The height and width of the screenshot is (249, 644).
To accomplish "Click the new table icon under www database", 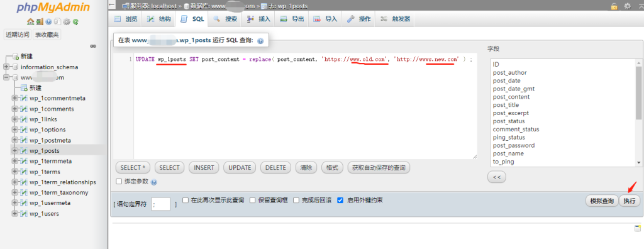I will 25,88.
